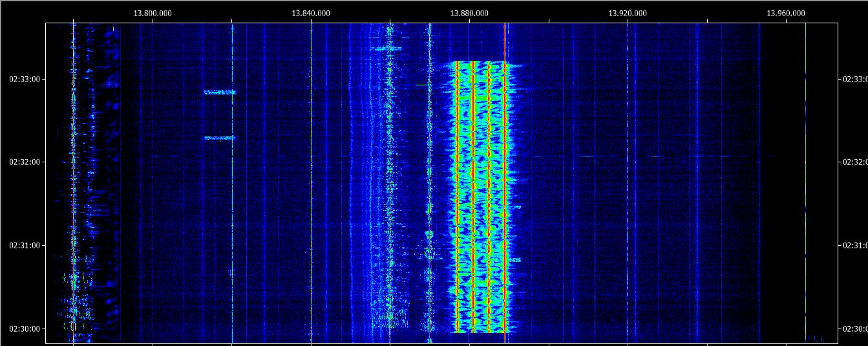
Task: Click the 13.960.000 frequency label
Action: point(786,13)
